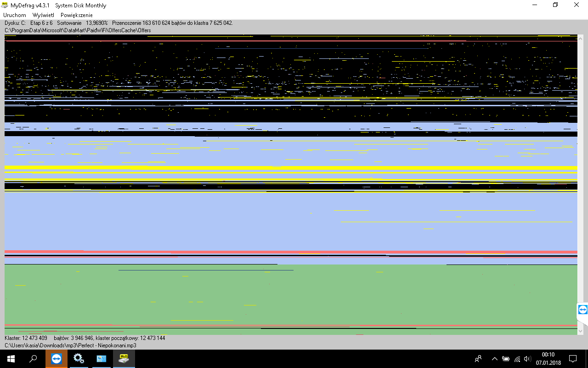
Task: Open the Uruchom menu
Action: pos(15,15)
